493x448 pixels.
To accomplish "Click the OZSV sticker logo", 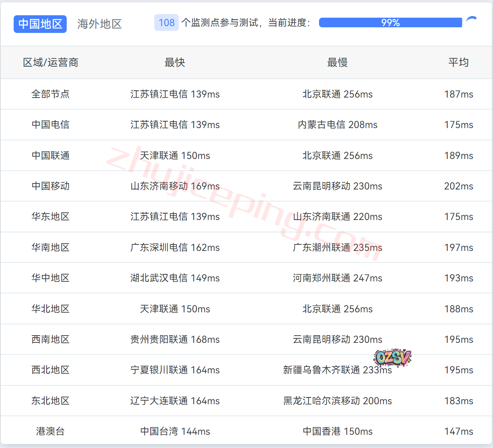I will tap(392, 357).
